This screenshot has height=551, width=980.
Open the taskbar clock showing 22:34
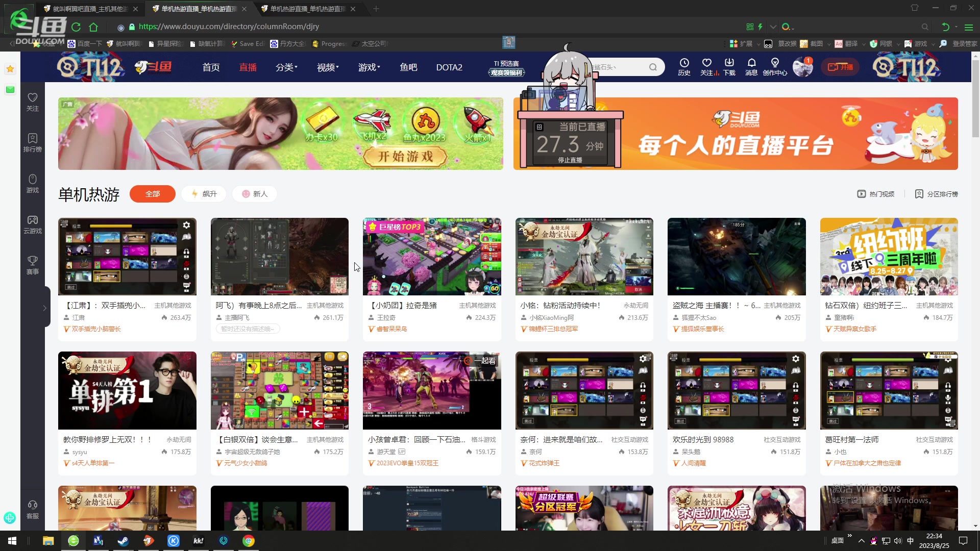pyautogui.click(x=934, y=541)
